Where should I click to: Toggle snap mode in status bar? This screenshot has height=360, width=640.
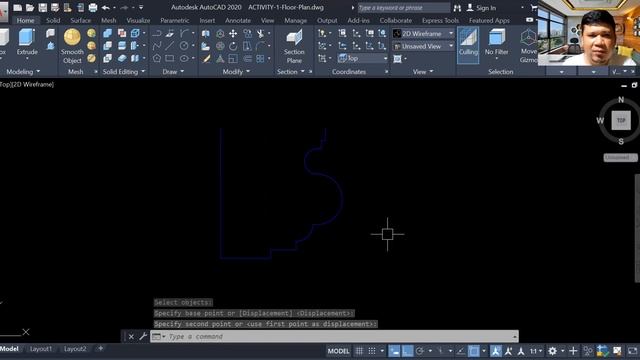[x=372, y=351]
